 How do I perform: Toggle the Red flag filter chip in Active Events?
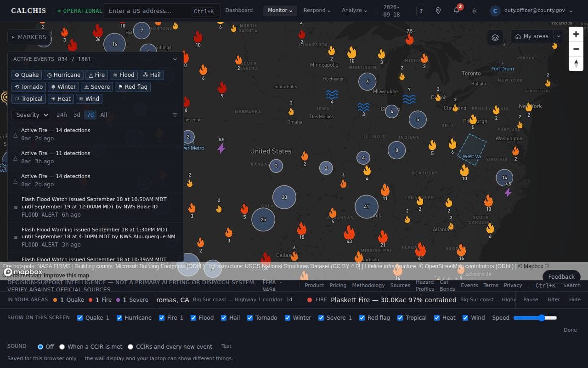tap(133, 87)
